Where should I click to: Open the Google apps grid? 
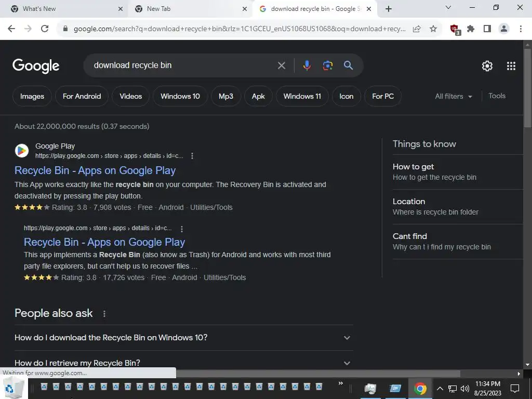[x=511, y=66]
